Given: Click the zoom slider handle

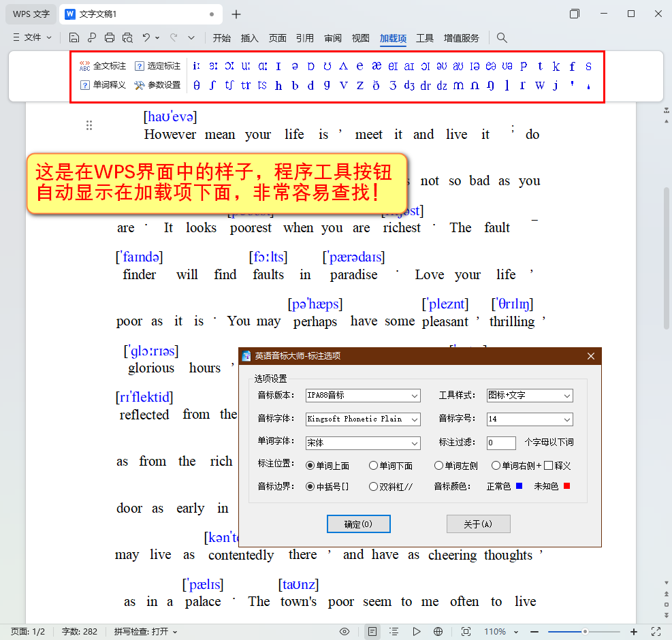Looking at the screenshot, I should tap(585, 631).
